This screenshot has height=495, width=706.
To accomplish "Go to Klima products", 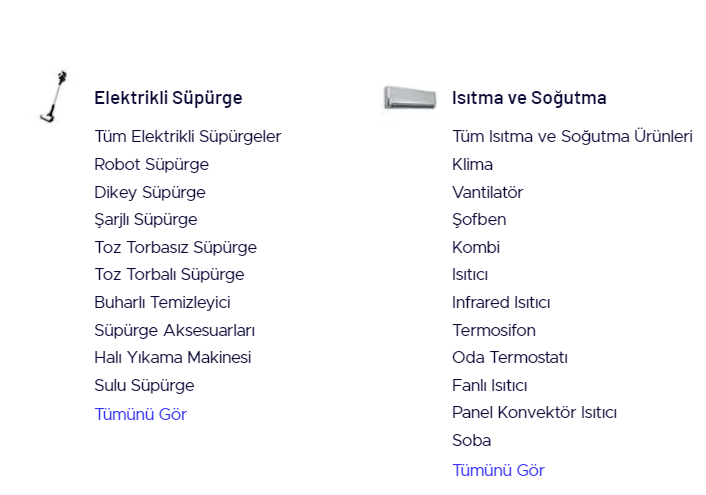I will tap(472, 164).
